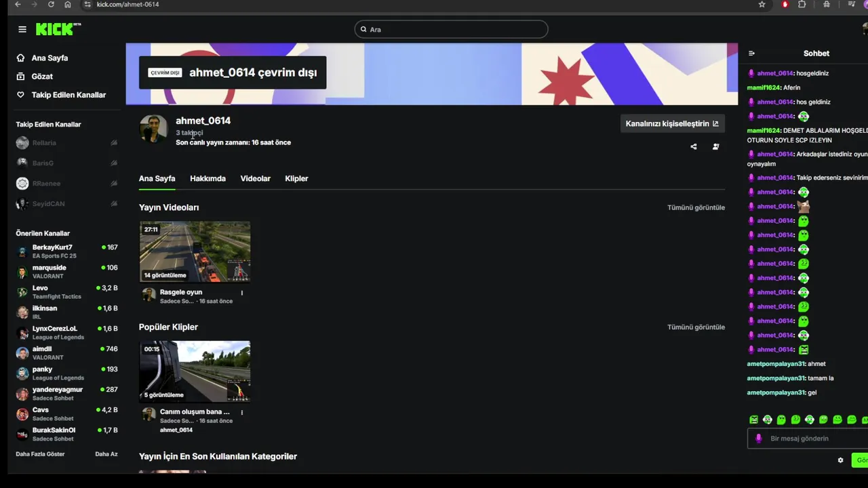Reload the page in the browser
The height and width of the screenshot is (488, 868).
51,4
